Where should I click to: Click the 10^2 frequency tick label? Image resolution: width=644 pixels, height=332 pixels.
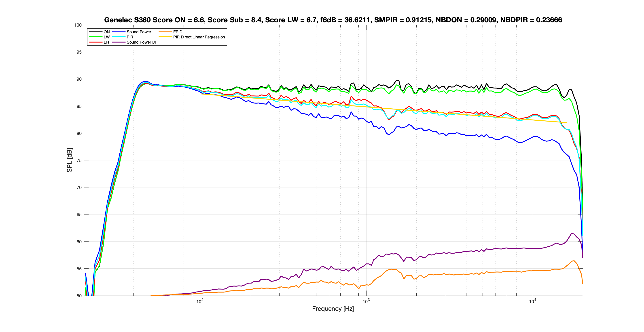(200, 301)
